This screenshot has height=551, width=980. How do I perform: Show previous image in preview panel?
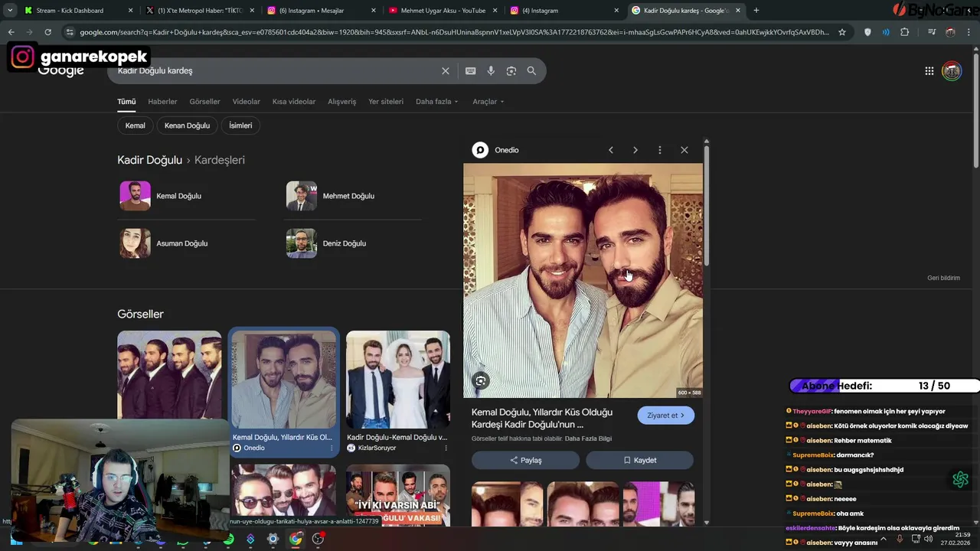(611, 150)
